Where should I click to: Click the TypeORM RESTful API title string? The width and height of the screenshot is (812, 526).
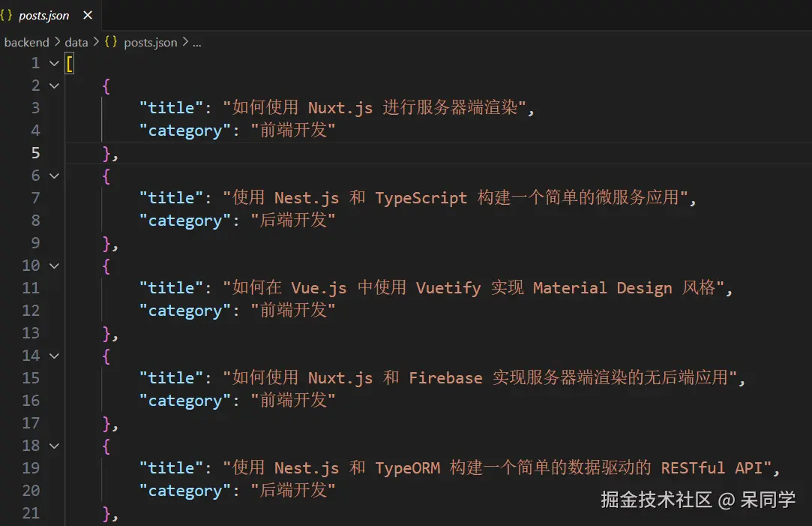(x=497, y=468)
